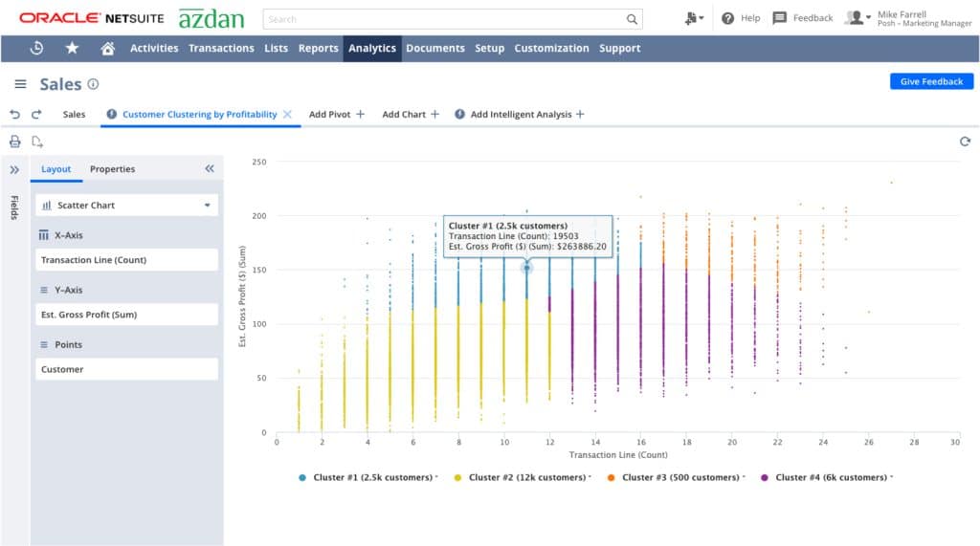980x546 pixels.
Task: Click the Give Feedback button
Action: pos(931,81)
